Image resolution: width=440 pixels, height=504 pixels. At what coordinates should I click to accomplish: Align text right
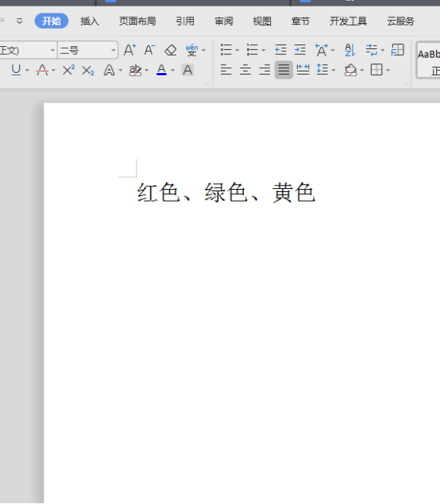click(x=264, y=70)
